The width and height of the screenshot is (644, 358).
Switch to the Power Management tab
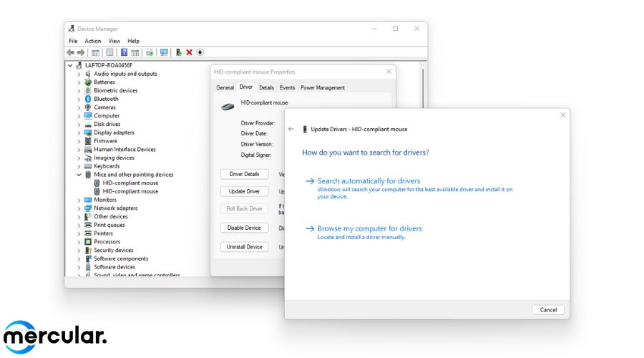point(323,87)
